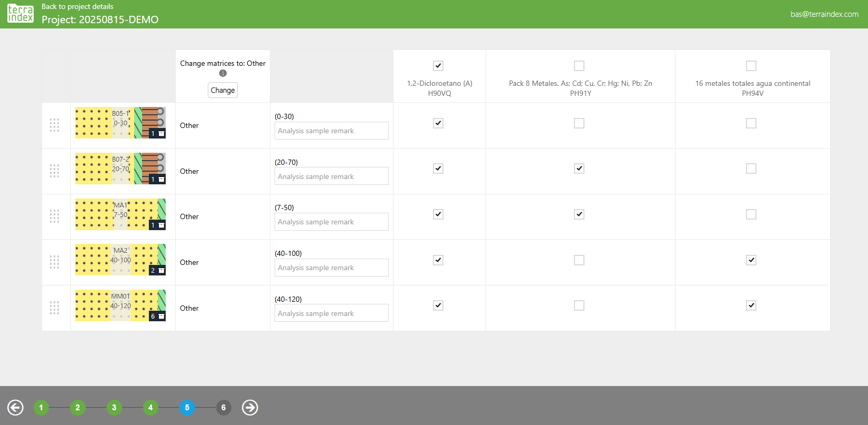Viewport: 868px width, 425px height.
Task: Click the remark field for sample 7-50
Action: (x=331, y=222)
